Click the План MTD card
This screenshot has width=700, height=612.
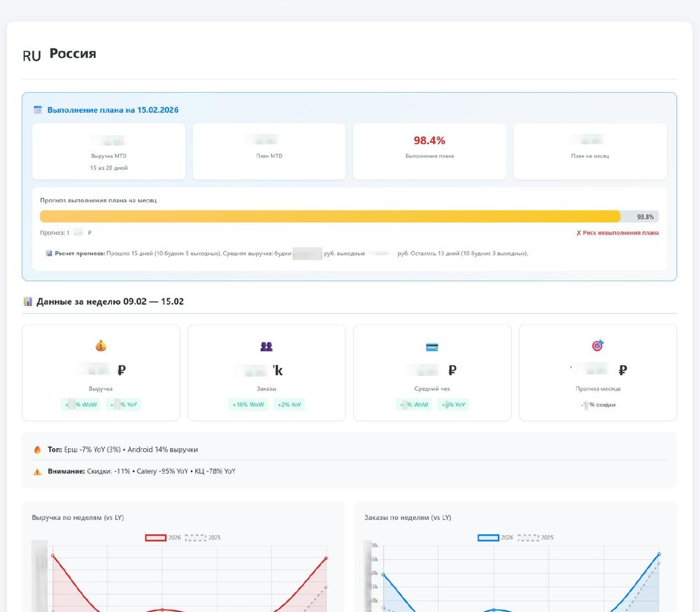tap(269, 152)
